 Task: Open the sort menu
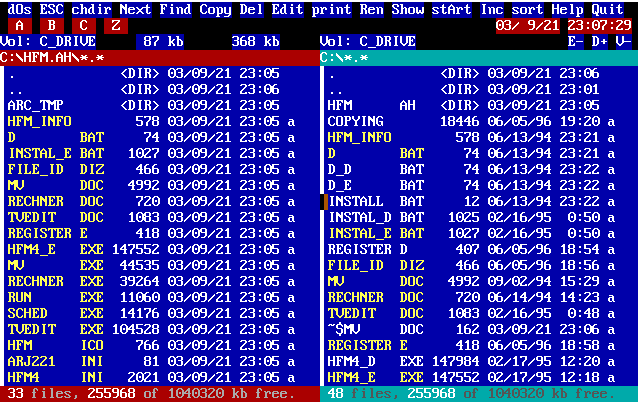point(528,9)
